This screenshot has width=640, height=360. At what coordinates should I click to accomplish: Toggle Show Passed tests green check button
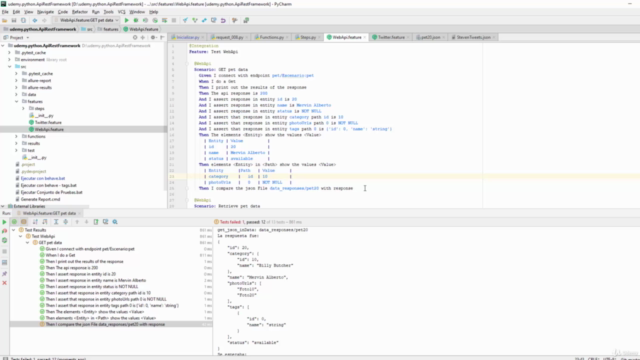[x=14, y=222]
